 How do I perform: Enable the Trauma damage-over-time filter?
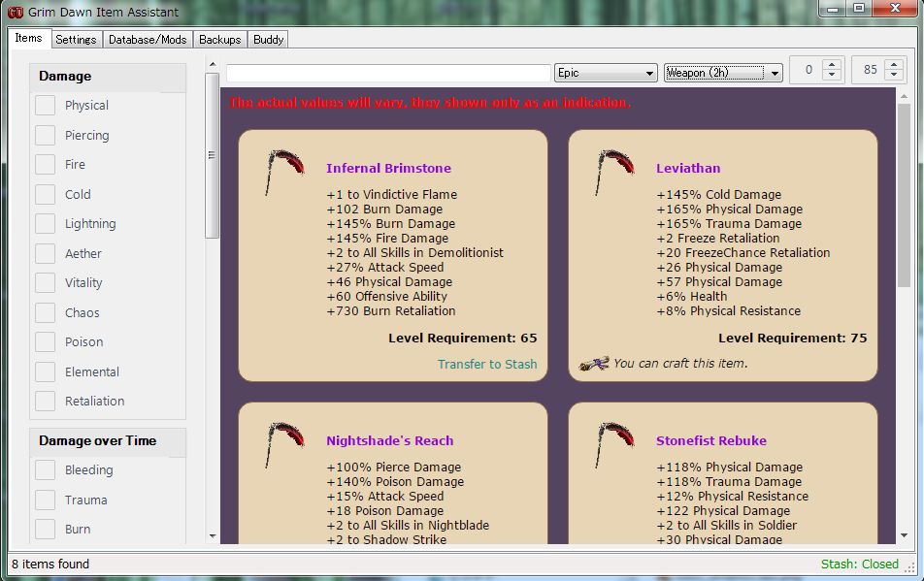coord(46,500)
